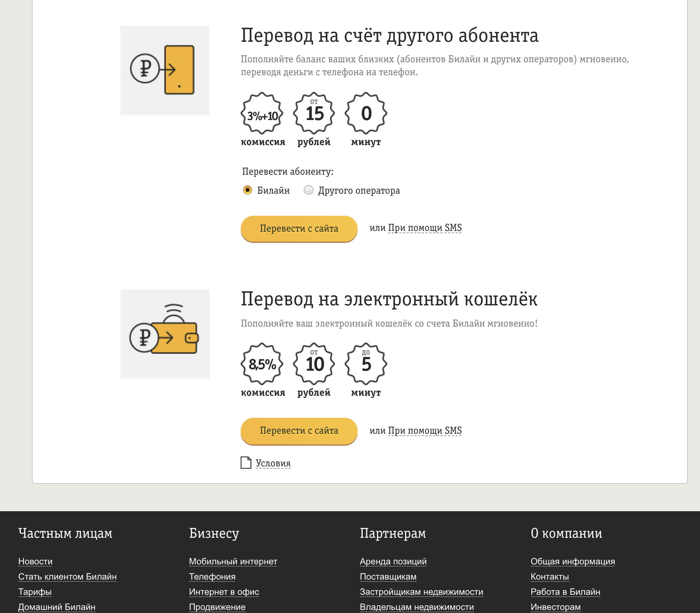Click the 0 минут badge
This screenshot has height=613, width=700.
[366, 114]
